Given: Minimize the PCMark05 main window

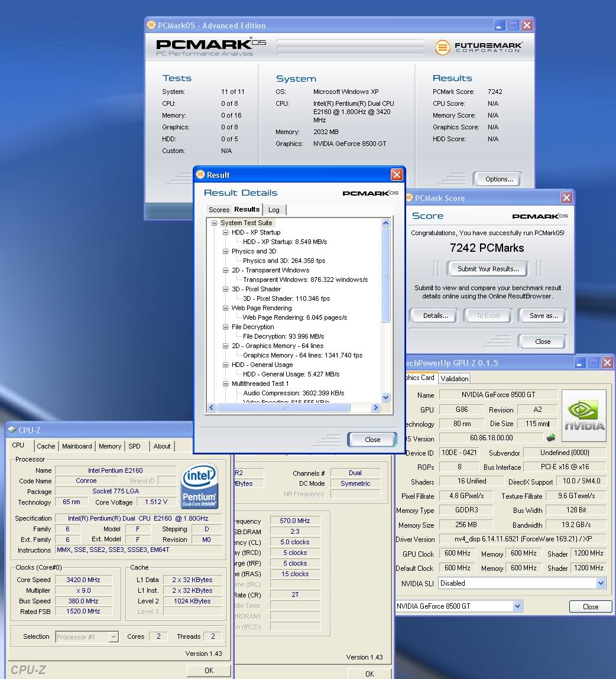Looking at the screenshot, I should 499,25.
